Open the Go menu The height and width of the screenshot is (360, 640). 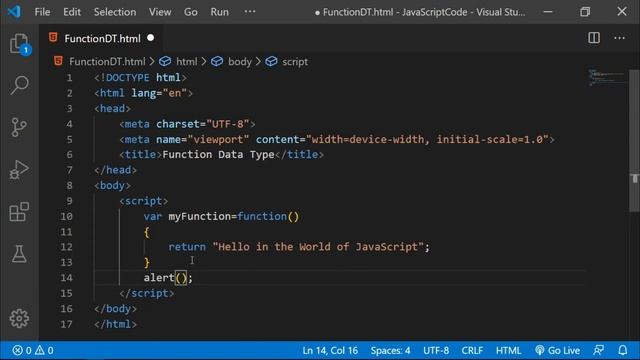pos(191,12)
